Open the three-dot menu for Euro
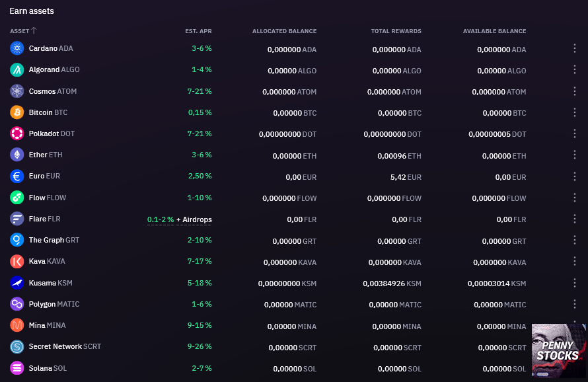588x382 pixels. 574,176
